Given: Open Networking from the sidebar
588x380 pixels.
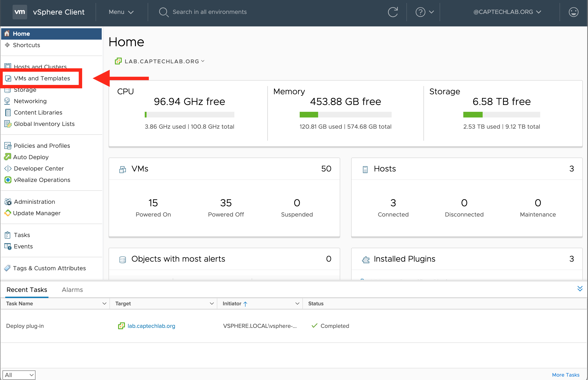Looking at the screenshot, I should click(x=30, y=101).
